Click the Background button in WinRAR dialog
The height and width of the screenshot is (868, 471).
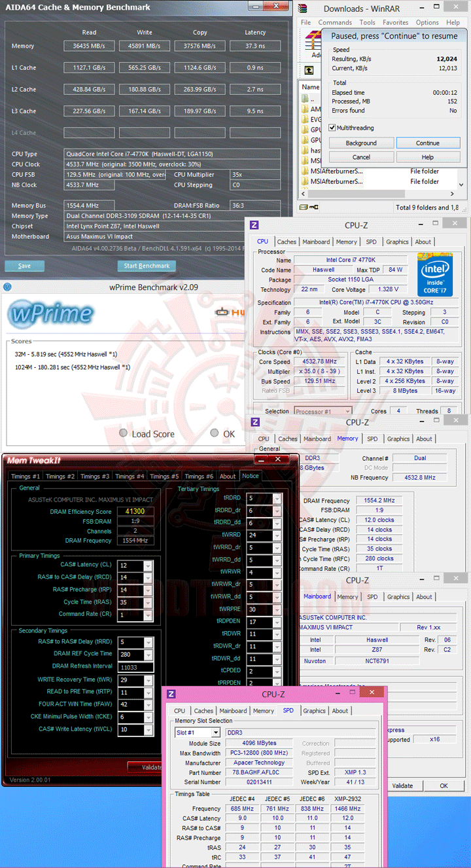tap(361, 143)
